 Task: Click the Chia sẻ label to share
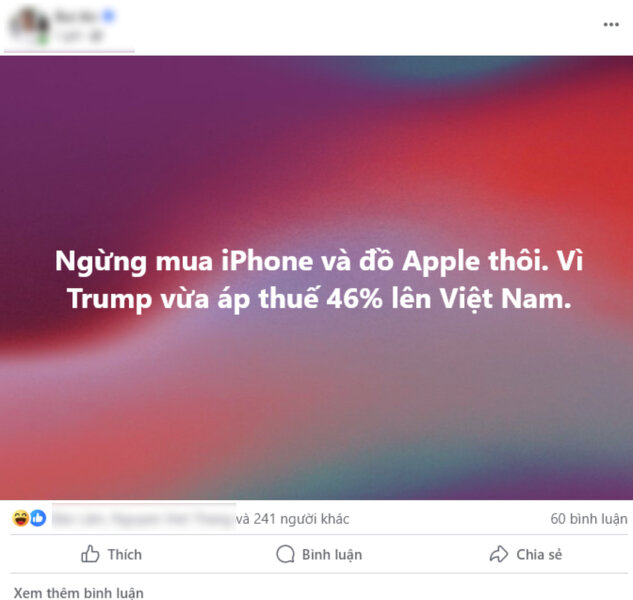pyautogui.click(x=539, y=555)
